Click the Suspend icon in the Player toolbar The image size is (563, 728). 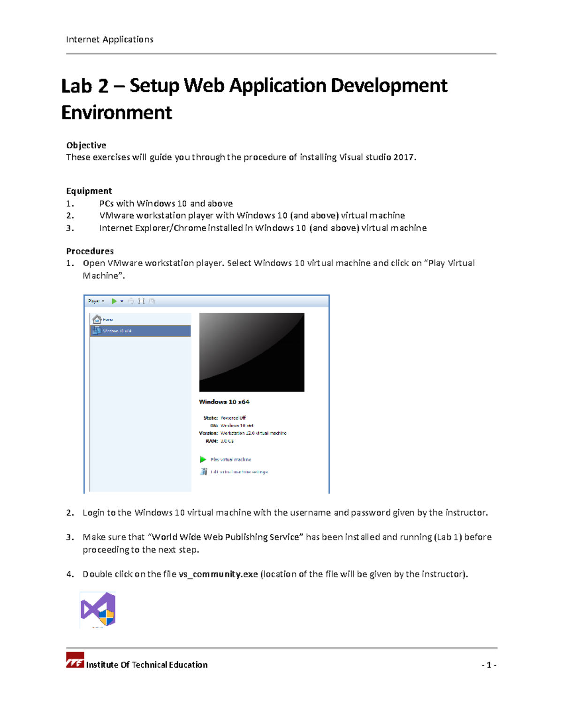(131, 301)
